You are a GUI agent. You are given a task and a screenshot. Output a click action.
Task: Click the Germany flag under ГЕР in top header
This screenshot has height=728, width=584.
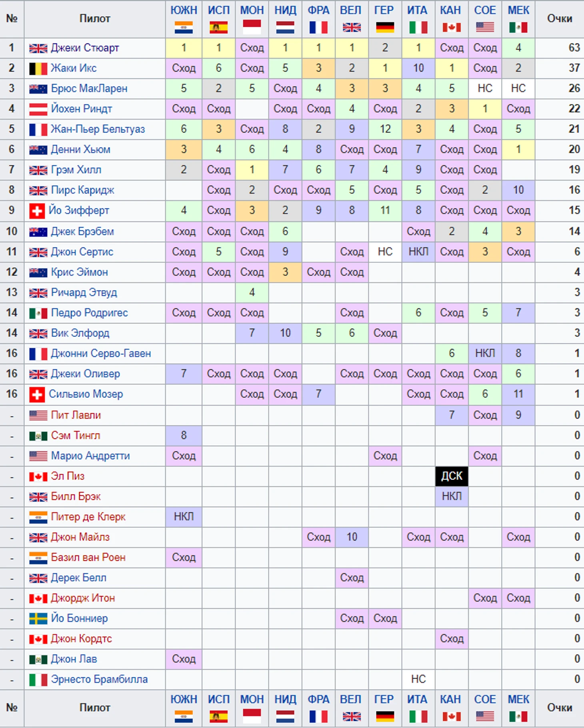[385, 27]
